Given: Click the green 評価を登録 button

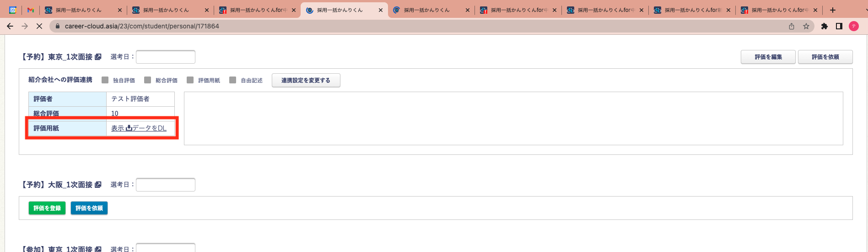Looking at the screenshot, I should click(47, 208).
